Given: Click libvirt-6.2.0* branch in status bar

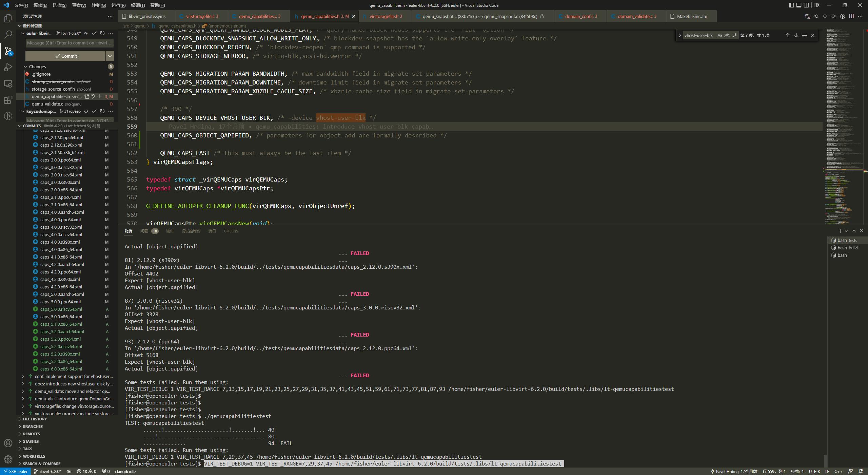Looking at the screenshot, I should [47, 471].
